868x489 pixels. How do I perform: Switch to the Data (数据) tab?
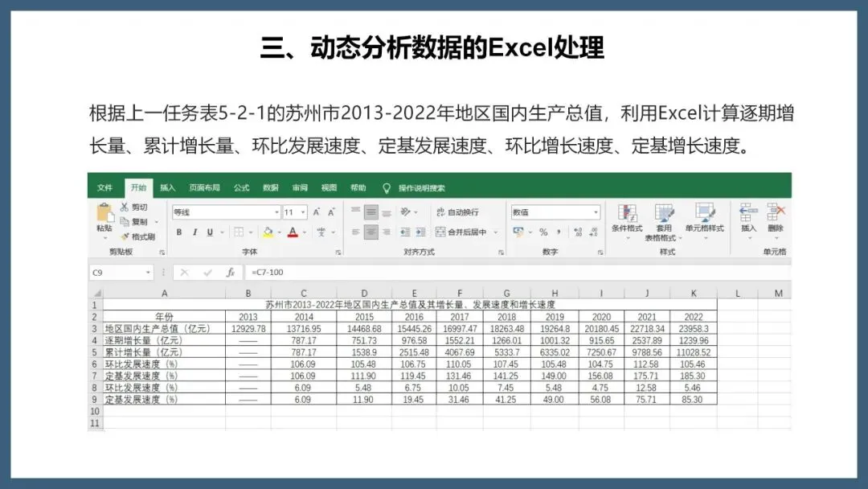[x=271, y=187]
